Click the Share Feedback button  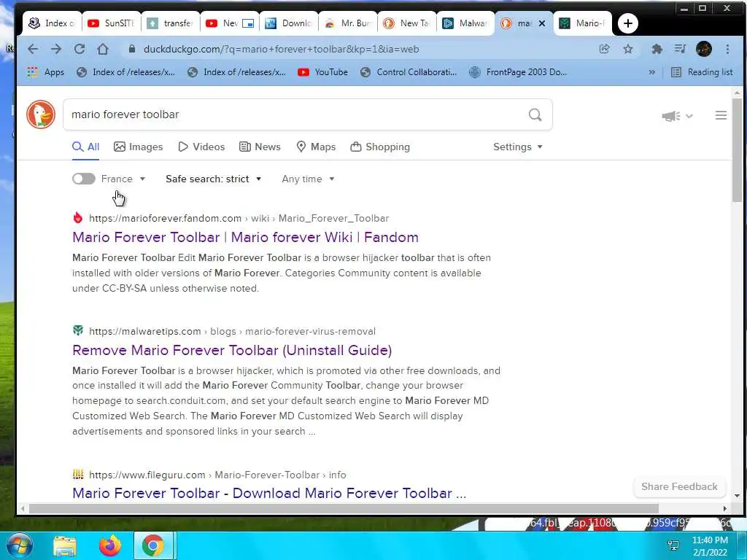coord(679,486)
